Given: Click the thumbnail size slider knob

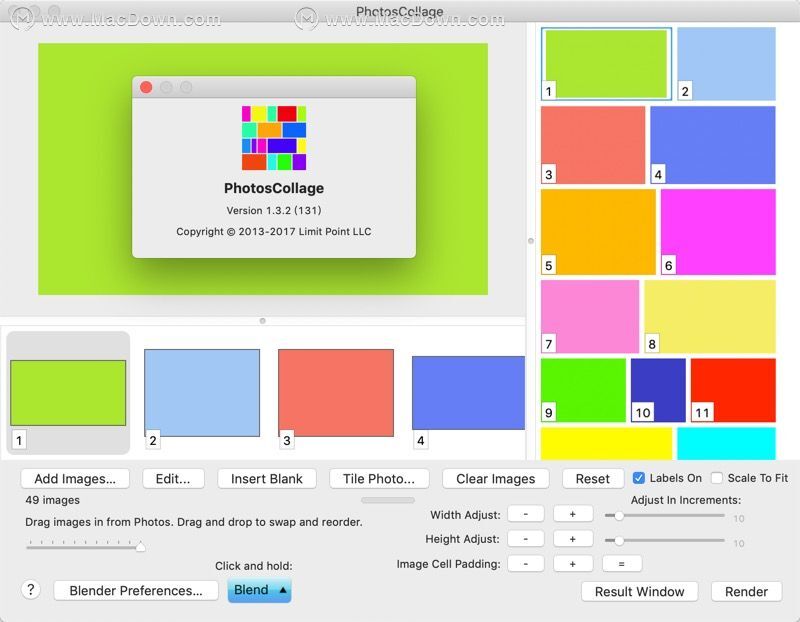Looking at the screenshot, I should (x=140, y=547).
